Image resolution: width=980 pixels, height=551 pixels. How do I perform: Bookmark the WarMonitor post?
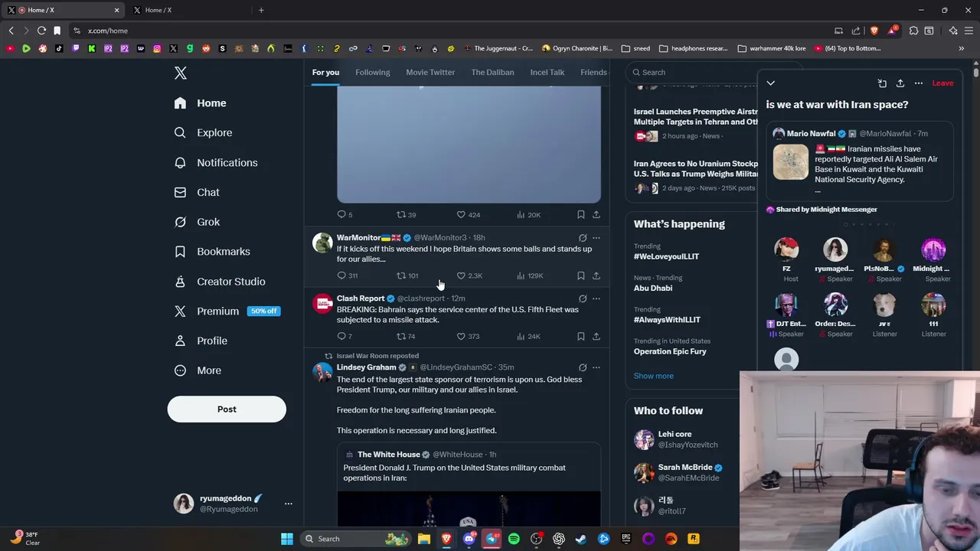click(580, 275)
